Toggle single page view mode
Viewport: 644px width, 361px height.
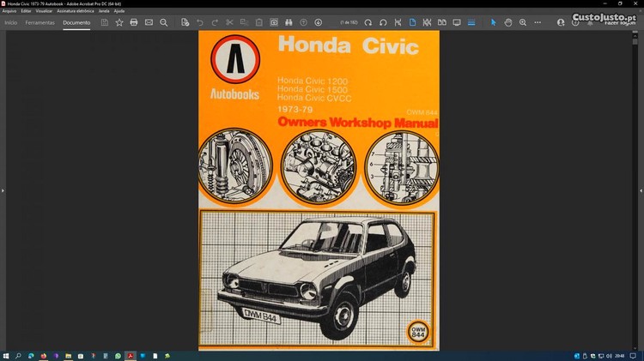412,22
